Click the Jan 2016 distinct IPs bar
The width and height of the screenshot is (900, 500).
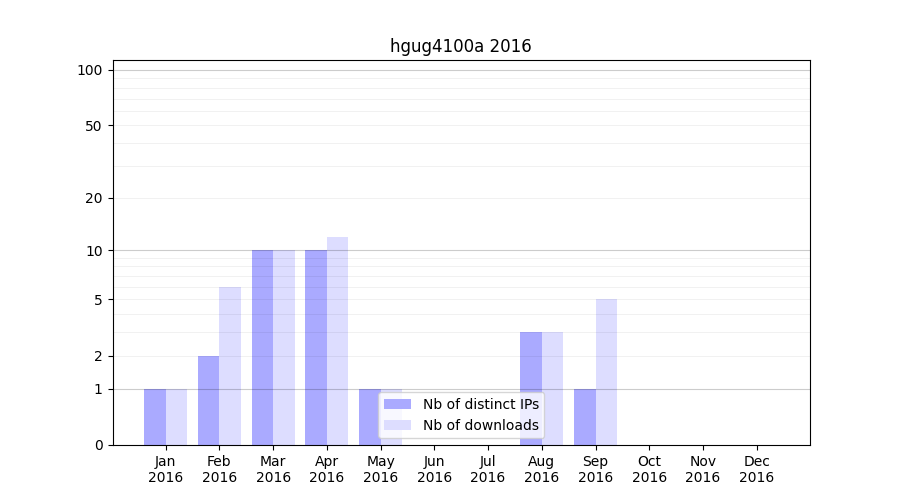click(x=155, y=417)
